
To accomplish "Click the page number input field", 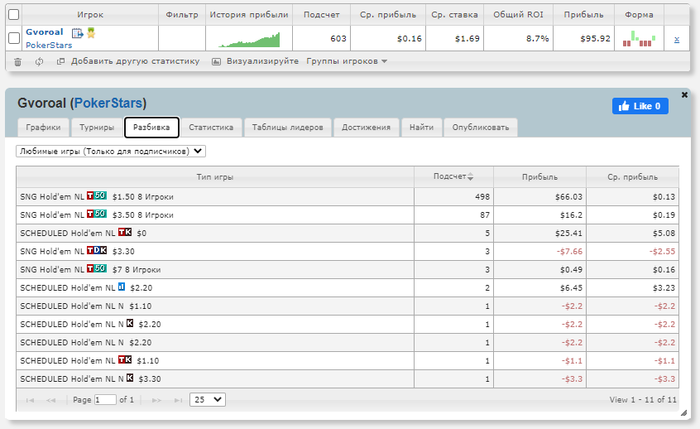I will [x=105, y=400].
